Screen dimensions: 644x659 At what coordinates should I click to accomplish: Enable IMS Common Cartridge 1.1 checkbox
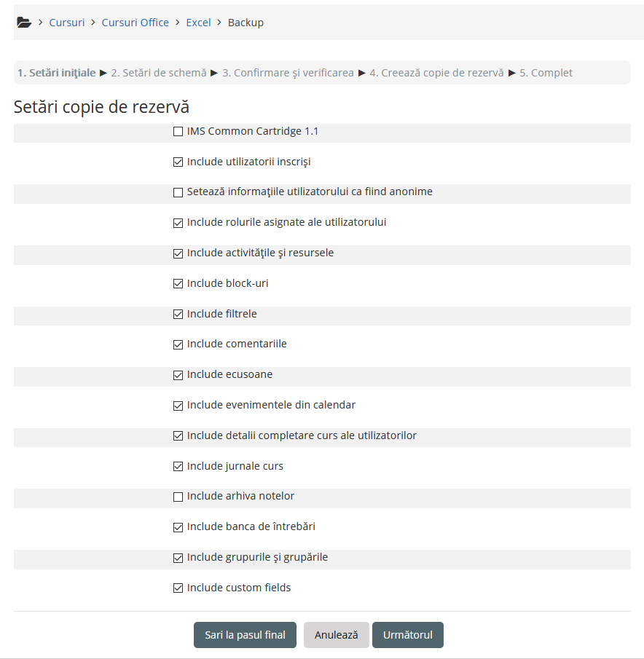(x=178, y=131)
